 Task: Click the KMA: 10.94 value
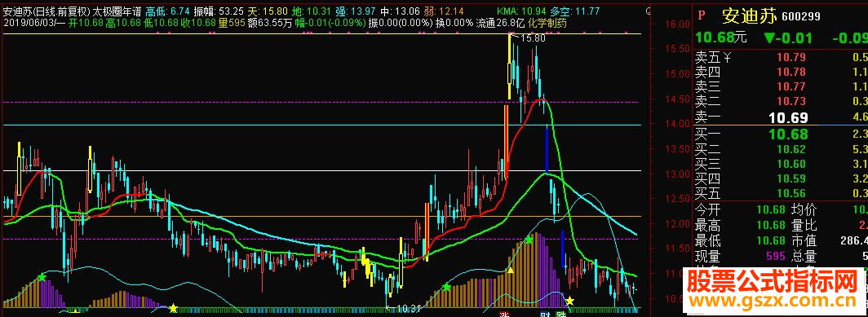[521, 11]
